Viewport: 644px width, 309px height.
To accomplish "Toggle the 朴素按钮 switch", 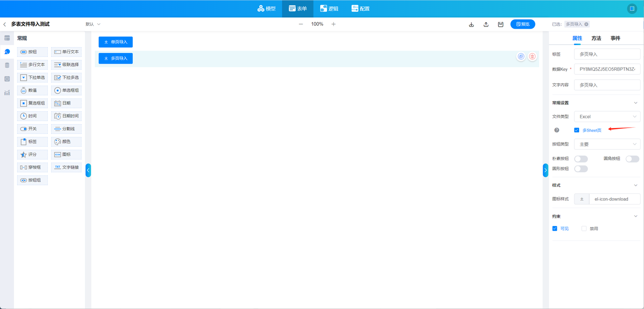I will point(581,159).
